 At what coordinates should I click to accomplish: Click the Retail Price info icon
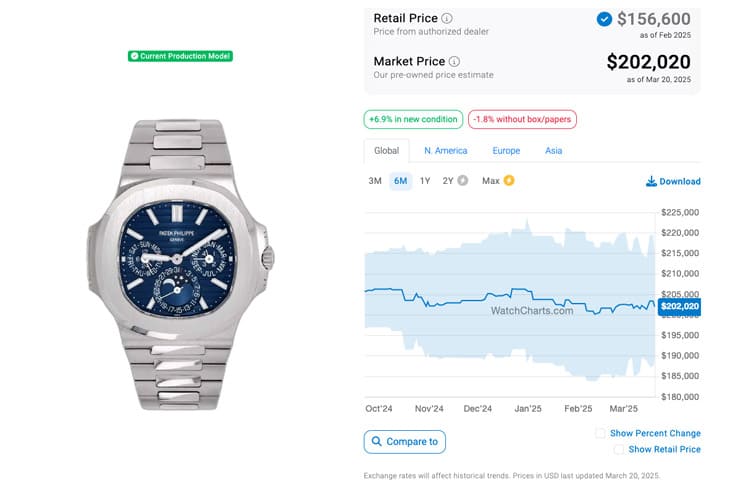[446, 18]
